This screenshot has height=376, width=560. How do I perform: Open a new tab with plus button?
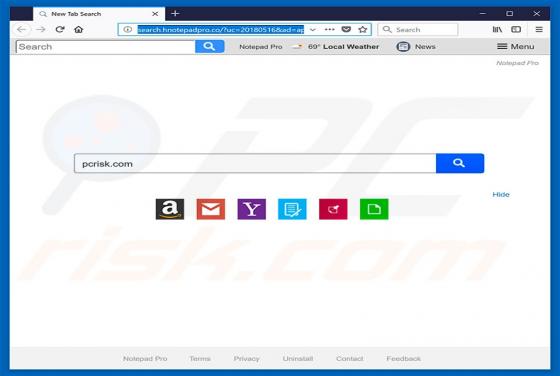click(x=175, y=14)
